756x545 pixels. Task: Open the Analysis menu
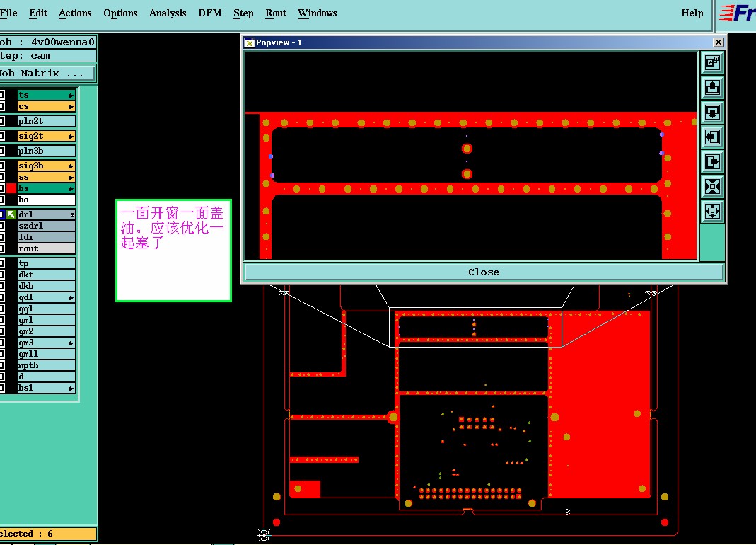pyautogui.click(x=168, y=13)
